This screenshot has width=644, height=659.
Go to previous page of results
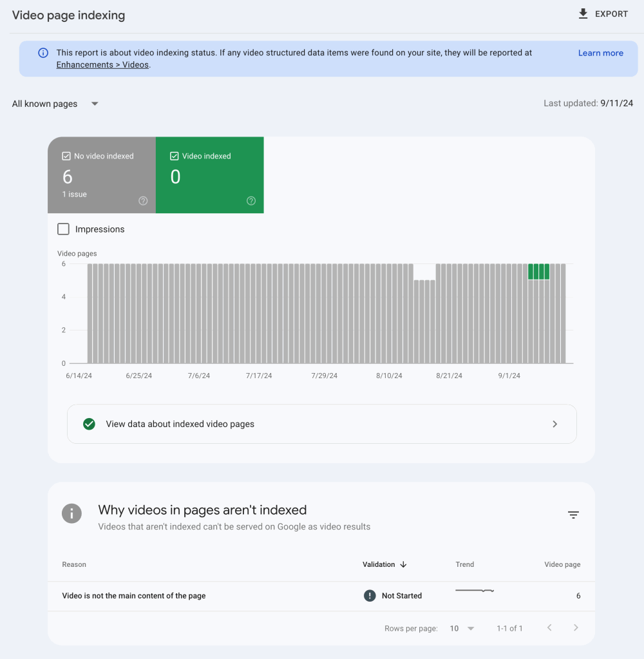[549, 628]
